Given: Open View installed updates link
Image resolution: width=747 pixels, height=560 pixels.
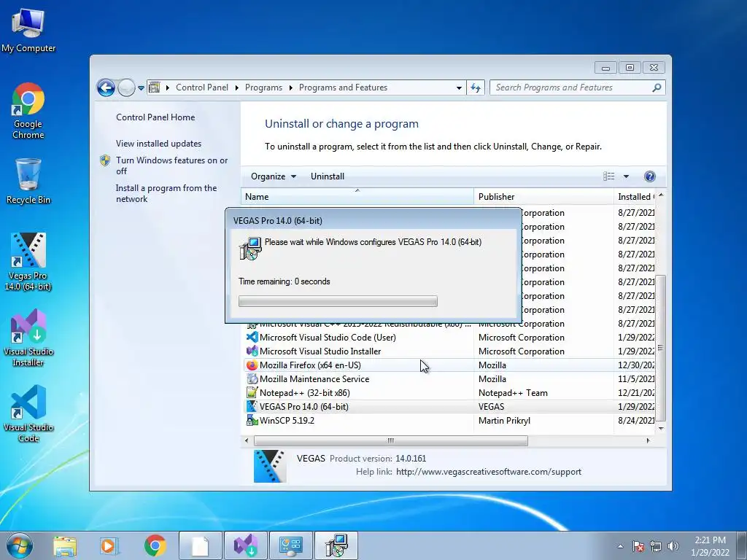Looking at the screenshot, I should 158,144.
